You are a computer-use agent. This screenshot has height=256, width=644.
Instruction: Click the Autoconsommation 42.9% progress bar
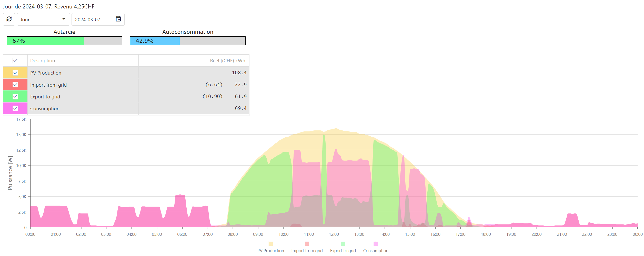[x=187, y=41]
